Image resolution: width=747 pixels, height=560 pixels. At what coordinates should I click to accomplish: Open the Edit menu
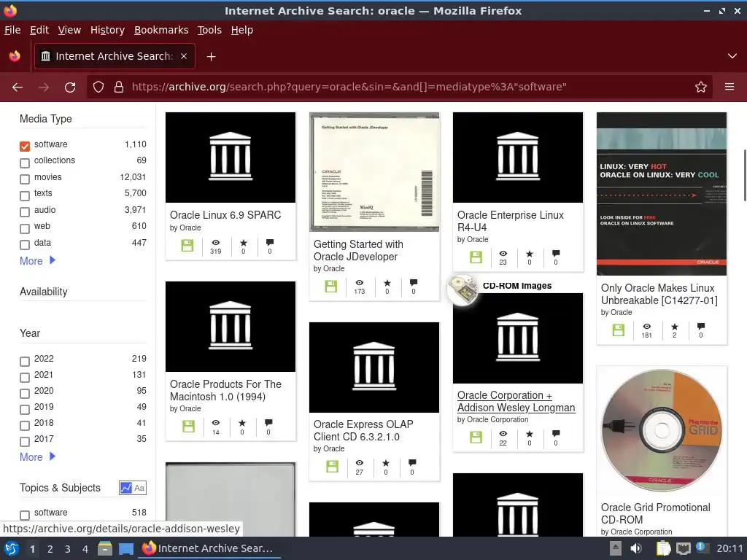(39, 30)
